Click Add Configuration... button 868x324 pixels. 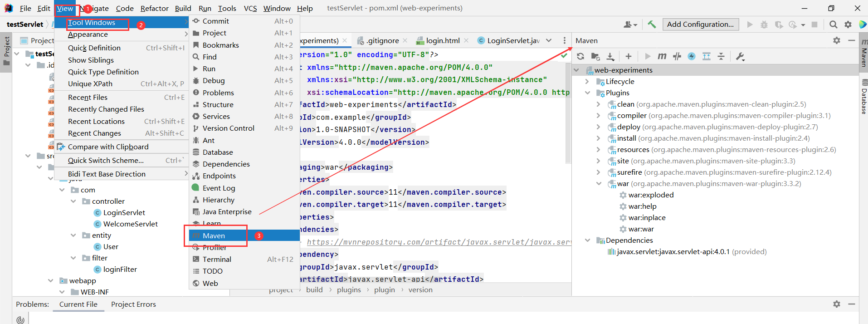[700, 25]
